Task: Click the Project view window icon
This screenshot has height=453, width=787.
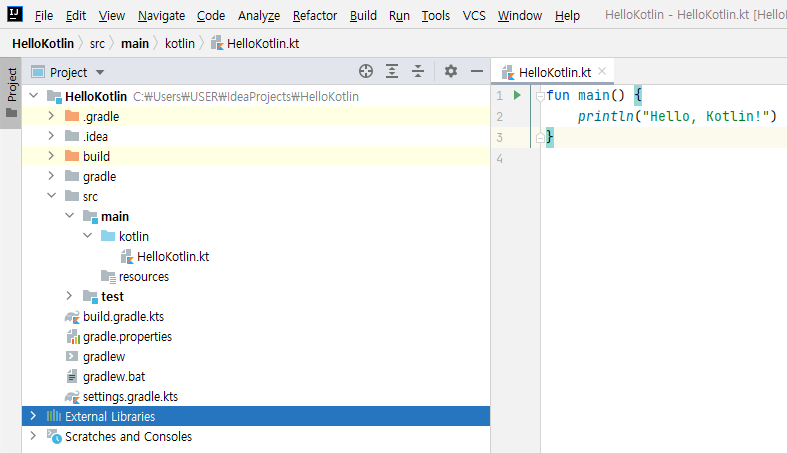Action: click(x=38, y=72)
